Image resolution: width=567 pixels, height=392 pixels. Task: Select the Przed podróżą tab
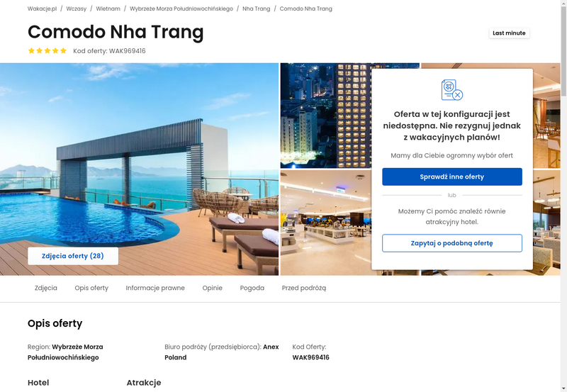pos(304,288)
